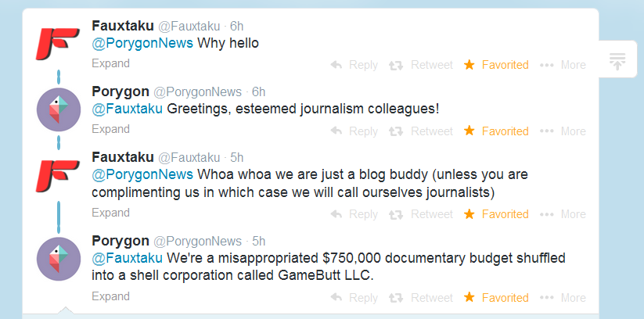Toggle Favorited on the GameButt LLC tweet
Image resolution: width=644 pixels, height=319 pixels.
tap(496, 297)
